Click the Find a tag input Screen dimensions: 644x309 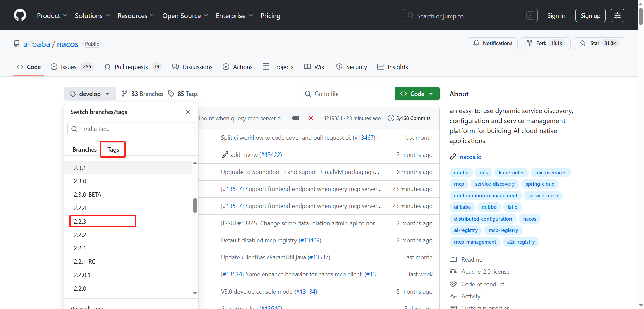131,129
